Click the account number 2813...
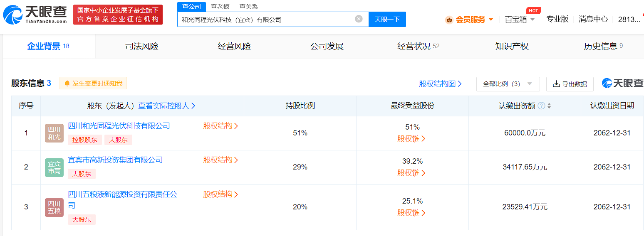Image resolution: width=644 pixels, height=236 pixels. pos(629,19)
